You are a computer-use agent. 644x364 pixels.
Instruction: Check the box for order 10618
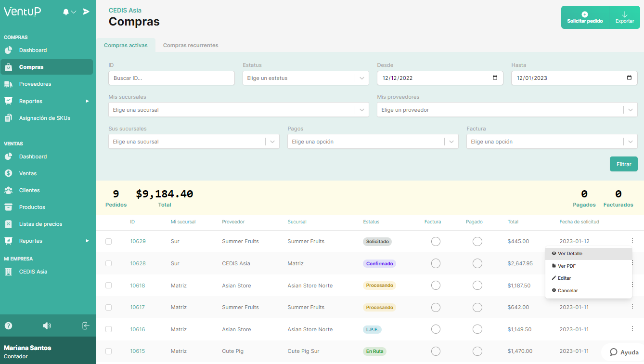click(108, 286)
